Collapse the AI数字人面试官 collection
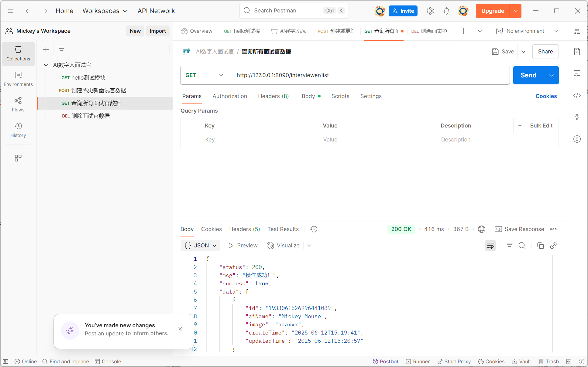The image size is (588, 367). (46, 65)
